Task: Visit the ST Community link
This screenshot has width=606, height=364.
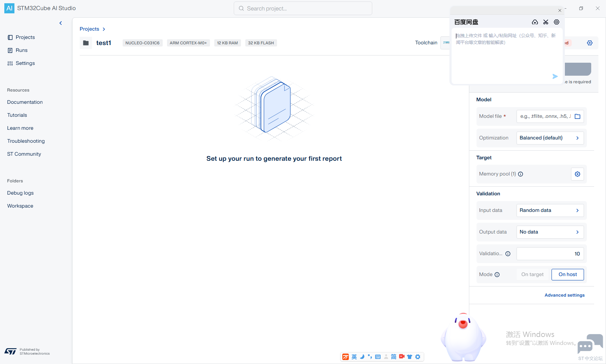Action: (x=24, y=154)
